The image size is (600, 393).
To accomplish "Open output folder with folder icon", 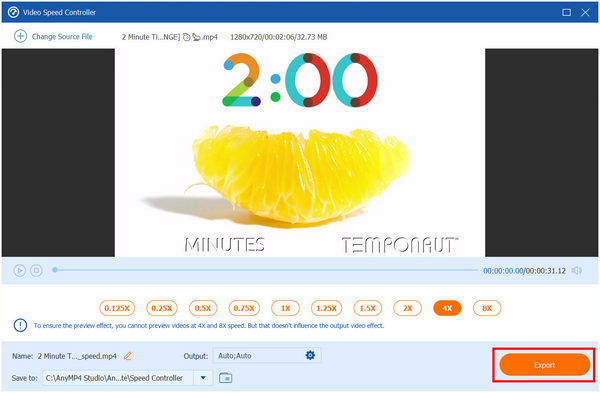I will tap(226, 378).
